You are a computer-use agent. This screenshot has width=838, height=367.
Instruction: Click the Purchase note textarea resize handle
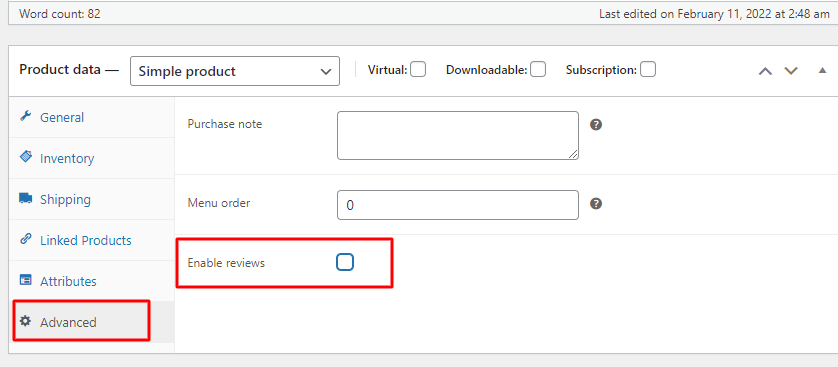[x=573, y=154]
